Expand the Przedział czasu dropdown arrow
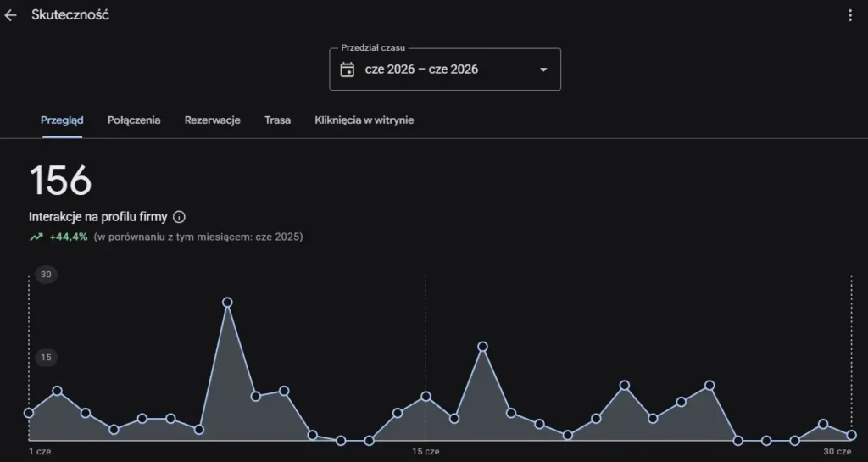The image size is (868, 462). click(x=543, y=70)
